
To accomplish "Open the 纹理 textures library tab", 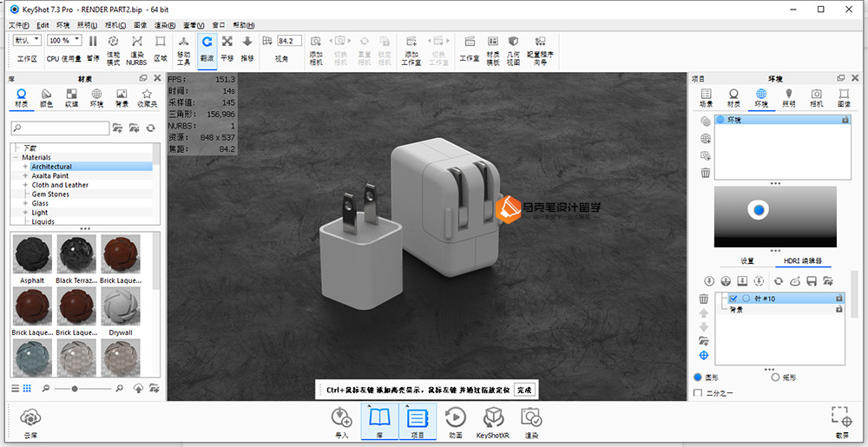I will pyautogui.click(x=71, y=98).
